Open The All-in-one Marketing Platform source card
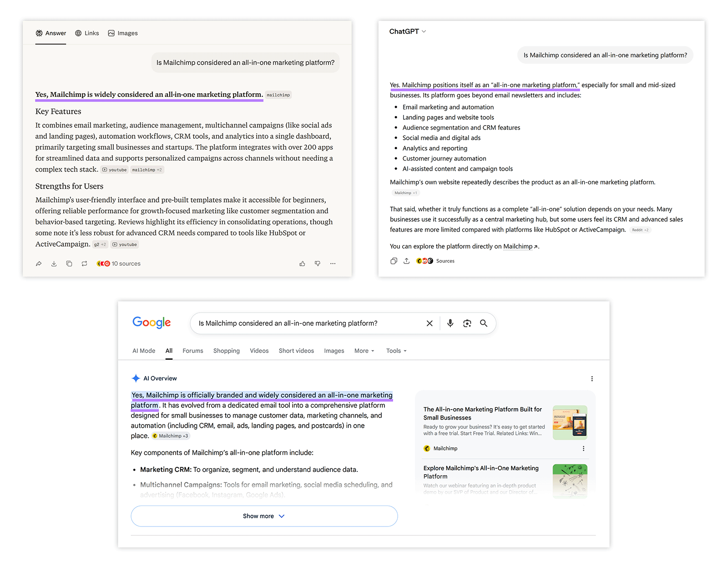Viewport: 728px width, 567px height. click(483, 413)
